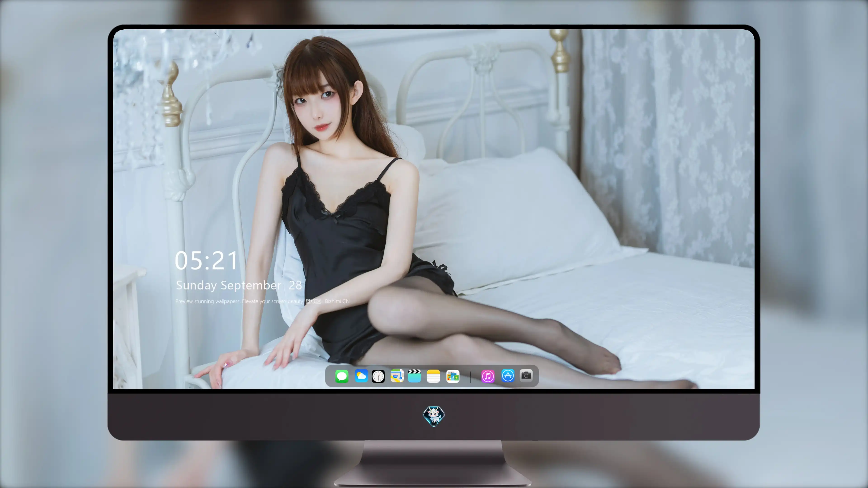The image size is (868, 488).
Task: Click the 05:21 clock display
Action: pyautogui.click(x=206, y=261)
